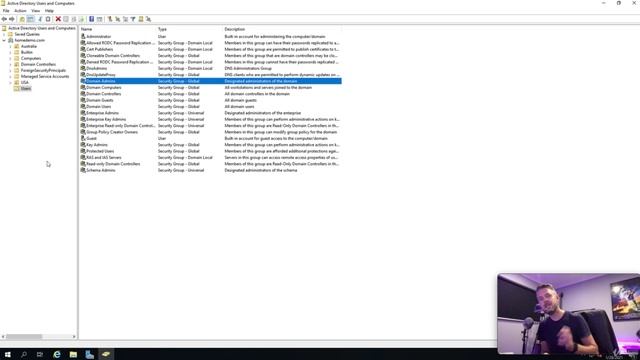Open Properties with the toolbar icon

point(66,19)
